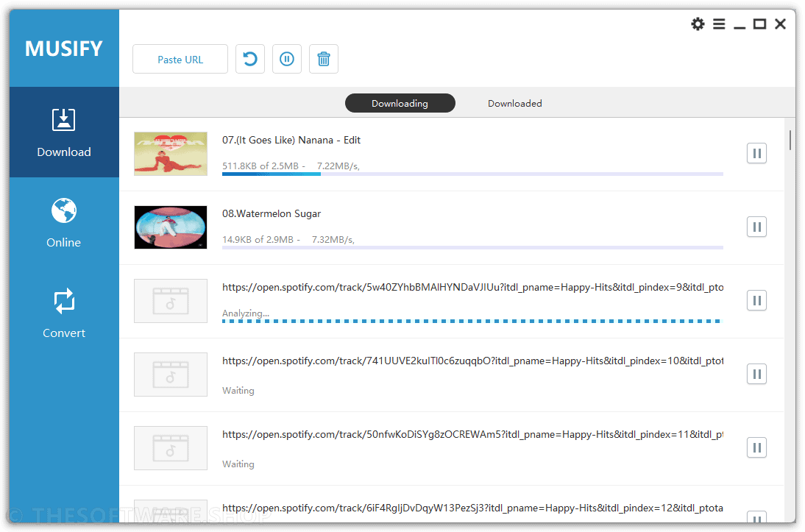Click placeholder thumbnail for pindex=10 track
The width and height of the screenshot is (805, 532).
coord(171,375)
